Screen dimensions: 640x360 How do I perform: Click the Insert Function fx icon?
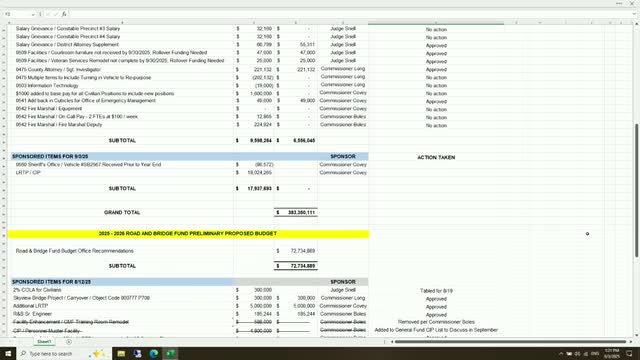(64, 14)
